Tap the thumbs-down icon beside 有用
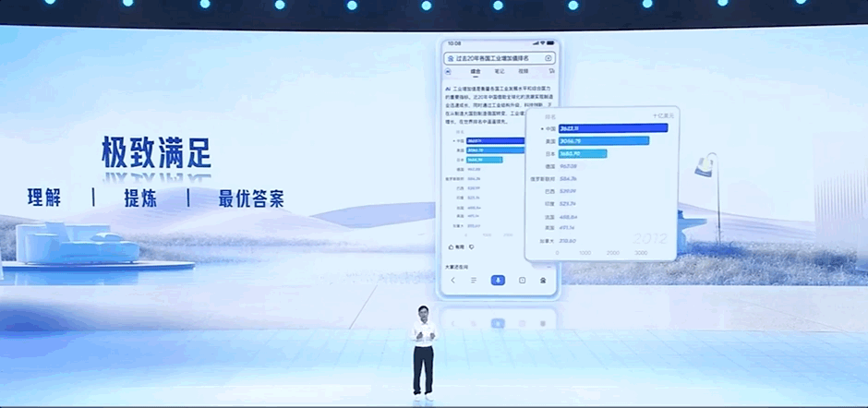Viewport: 868px width, 408px height. (x=472, y=246)
